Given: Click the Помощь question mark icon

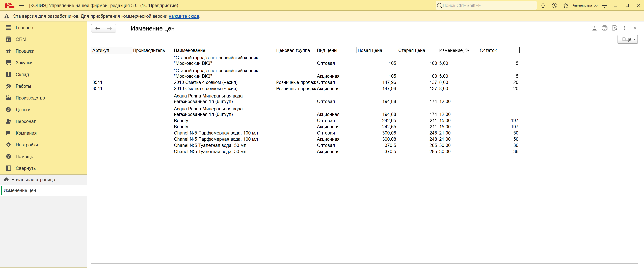Looking at the screenshot, I should 8,157.
